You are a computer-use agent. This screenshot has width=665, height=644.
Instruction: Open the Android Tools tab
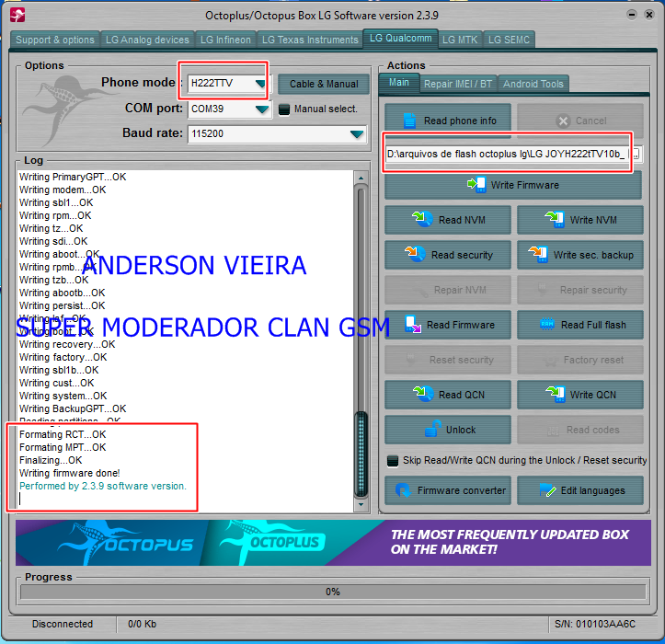tap(533, 84)
